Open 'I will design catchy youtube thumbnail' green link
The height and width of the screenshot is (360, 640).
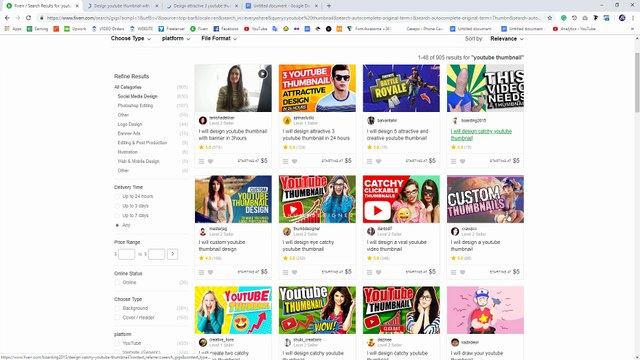pos(481,135)
